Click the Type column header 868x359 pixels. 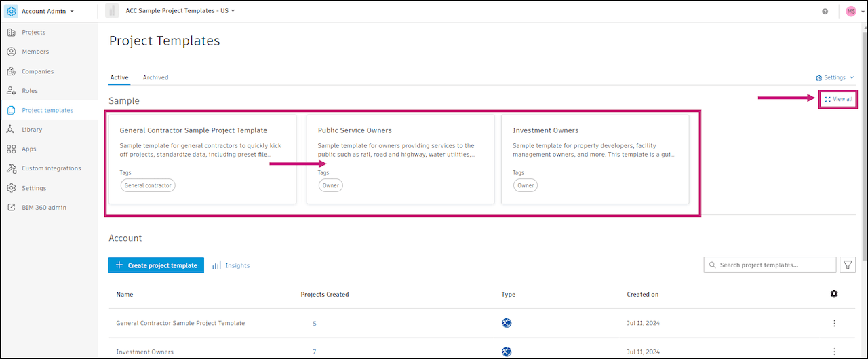509,295
